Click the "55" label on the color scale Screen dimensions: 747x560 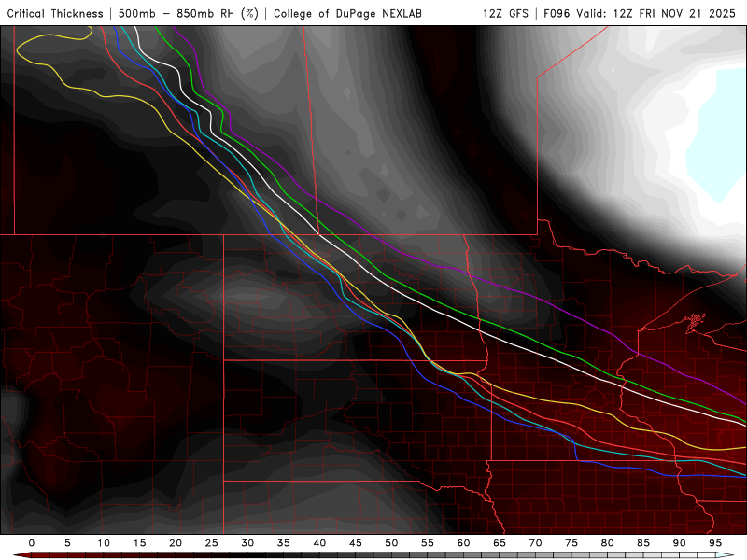[428, 543]
